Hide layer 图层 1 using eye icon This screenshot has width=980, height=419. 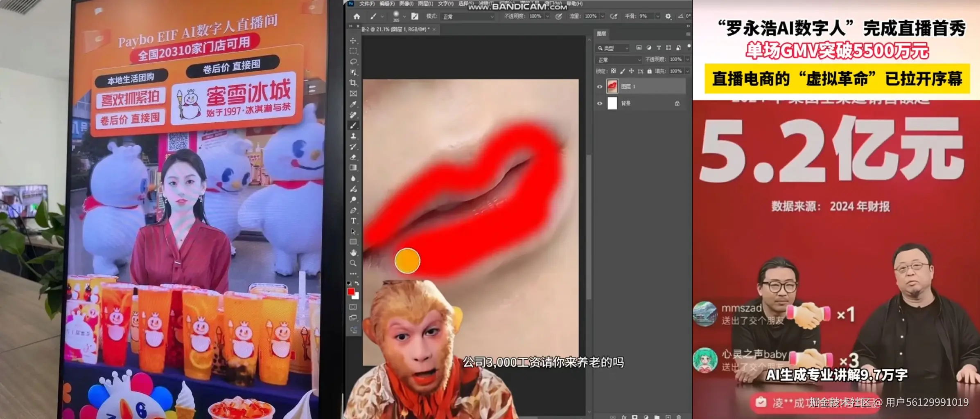point(600,86)
